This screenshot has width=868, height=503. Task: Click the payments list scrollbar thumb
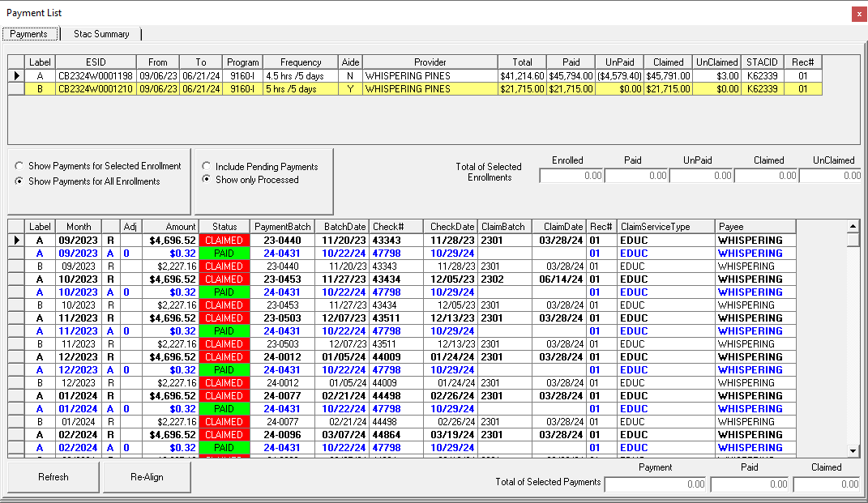click(x=853, y=240)
